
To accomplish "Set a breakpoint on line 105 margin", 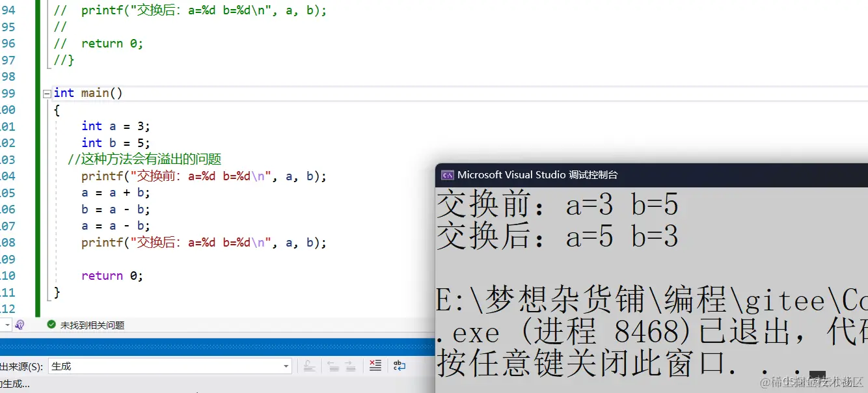I will tap(7, 192).
